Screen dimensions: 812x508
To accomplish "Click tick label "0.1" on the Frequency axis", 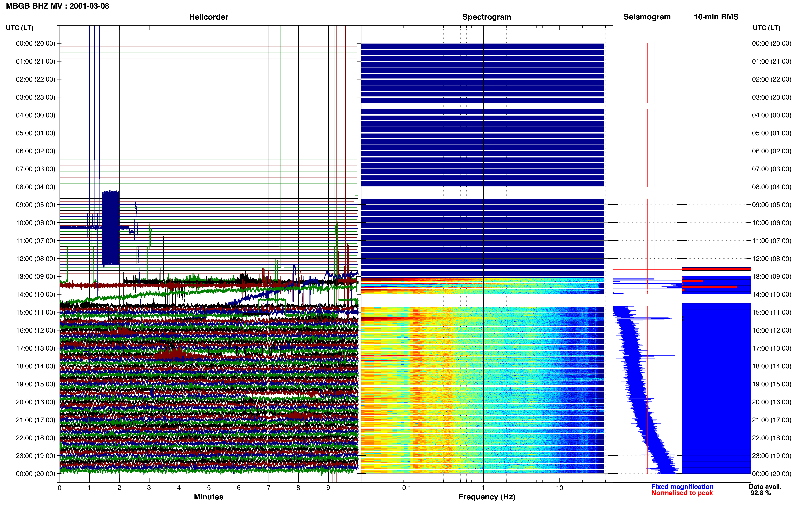I will (407, 487).
